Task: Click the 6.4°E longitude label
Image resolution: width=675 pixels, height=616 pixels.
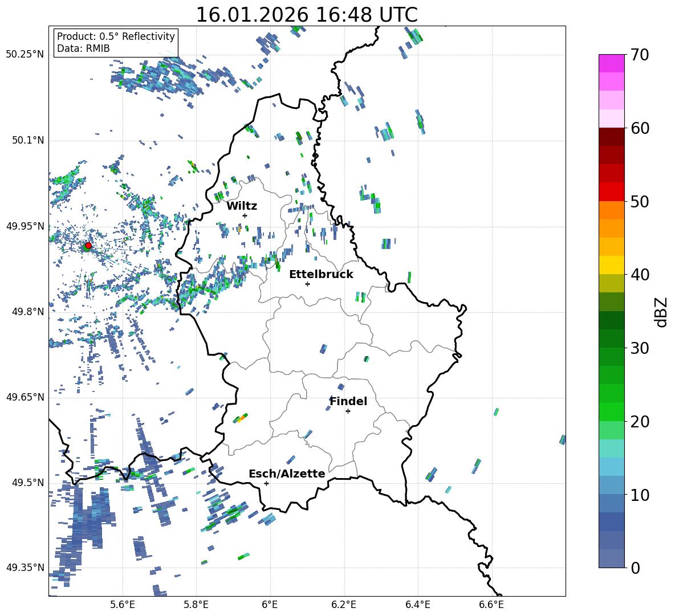Action: (417, 605)
